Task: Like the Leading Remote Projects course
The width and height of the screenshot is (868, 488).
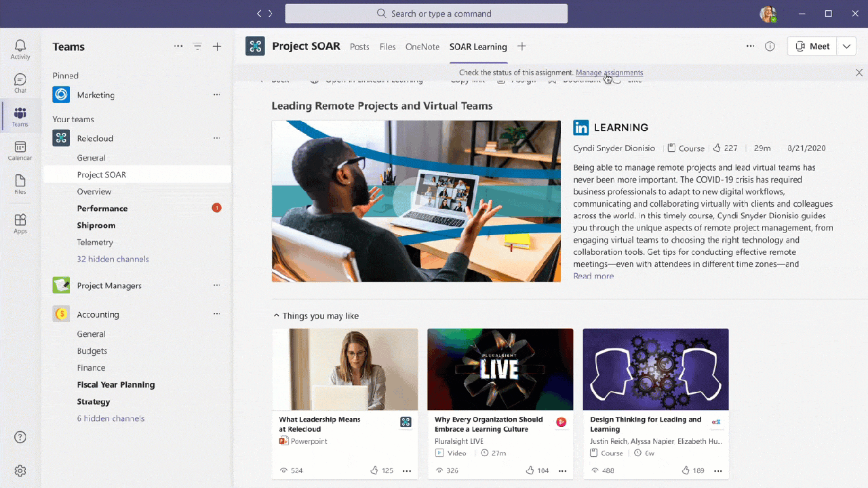Action: pos(631,79)
